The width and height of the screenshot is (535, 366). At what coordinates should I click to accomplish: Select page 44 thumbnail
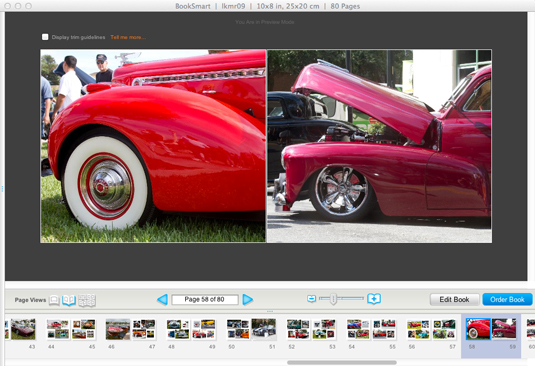[x=58, y=329]
